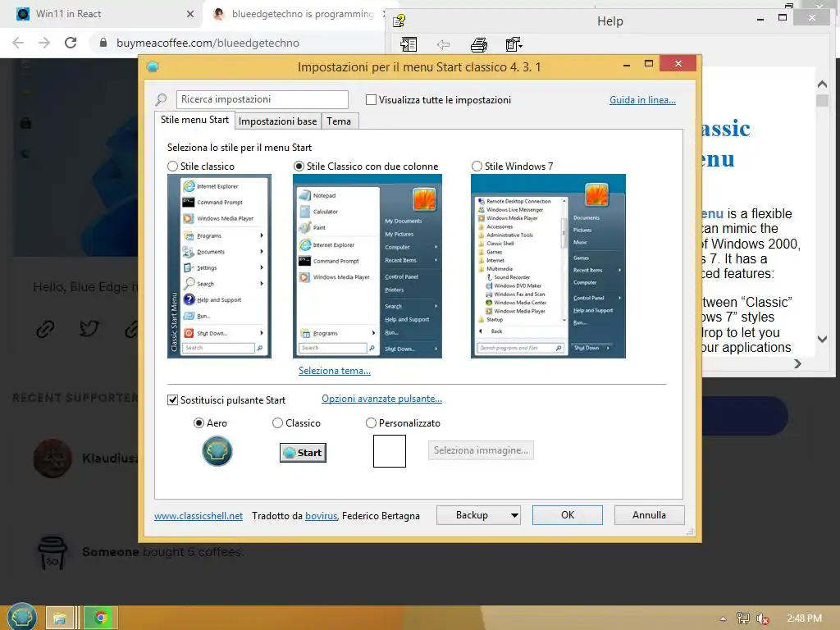Open Options icon in Help window toolbar
This screenshot has height=630, width=840.
tap(514, 44)
